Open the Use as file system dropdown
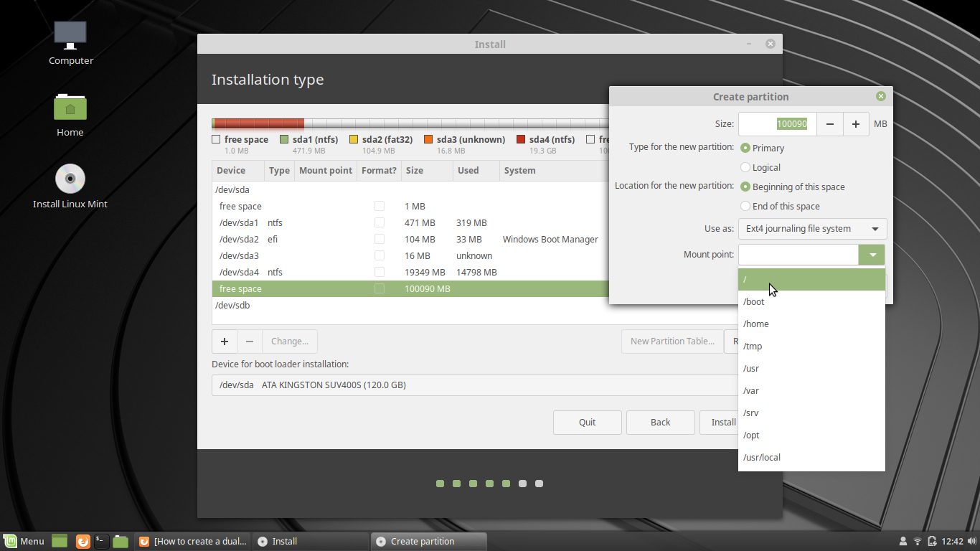The width and height of the screenshot is (980, 551). (812, 228)
